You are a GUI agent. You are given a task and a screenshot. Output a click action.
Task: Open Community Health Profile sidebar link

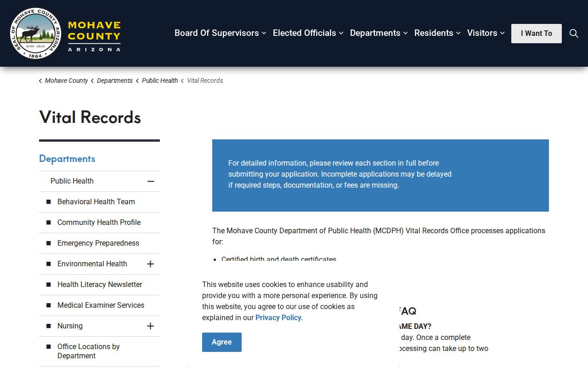(x=99, y=222)
